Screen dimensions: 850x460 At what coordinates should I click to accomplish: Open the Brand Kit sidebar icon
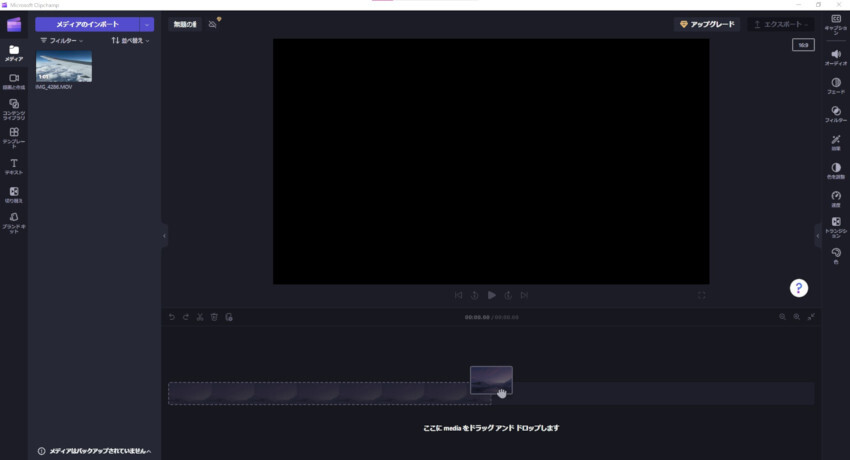coord(14,220)
